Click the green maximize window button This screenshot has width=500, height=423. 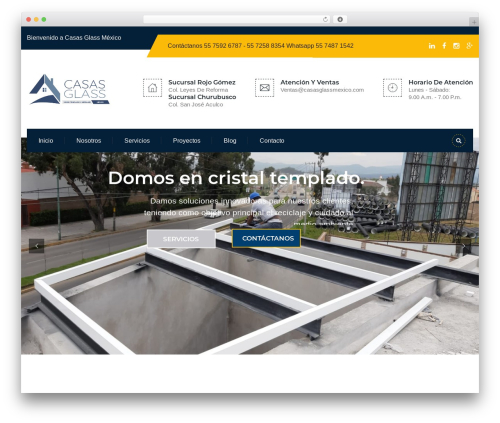tap(44, 20)
